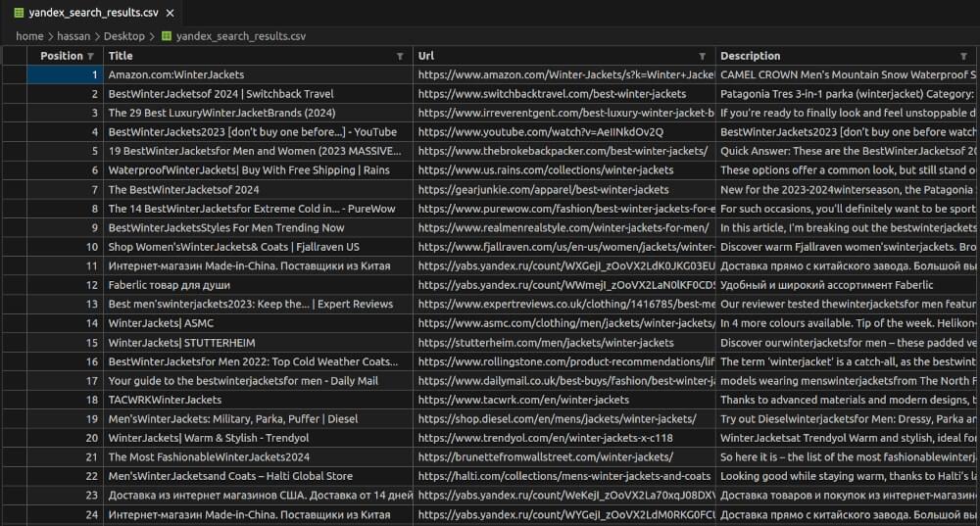
Task: Select 'WinterJackets| ASMC' title cell
Action: click(x=258, y=323)
